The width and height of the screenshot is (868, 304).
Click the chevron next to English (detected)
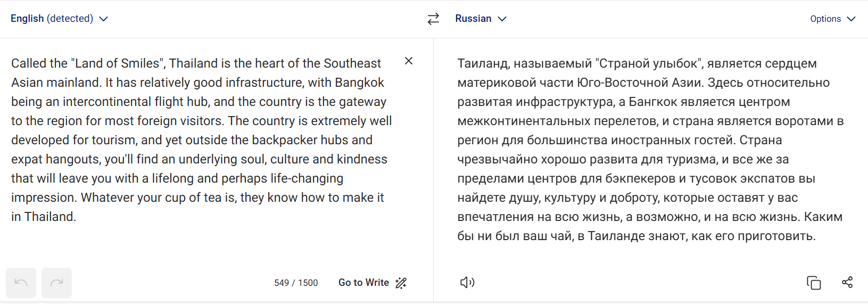click(104, 19)
